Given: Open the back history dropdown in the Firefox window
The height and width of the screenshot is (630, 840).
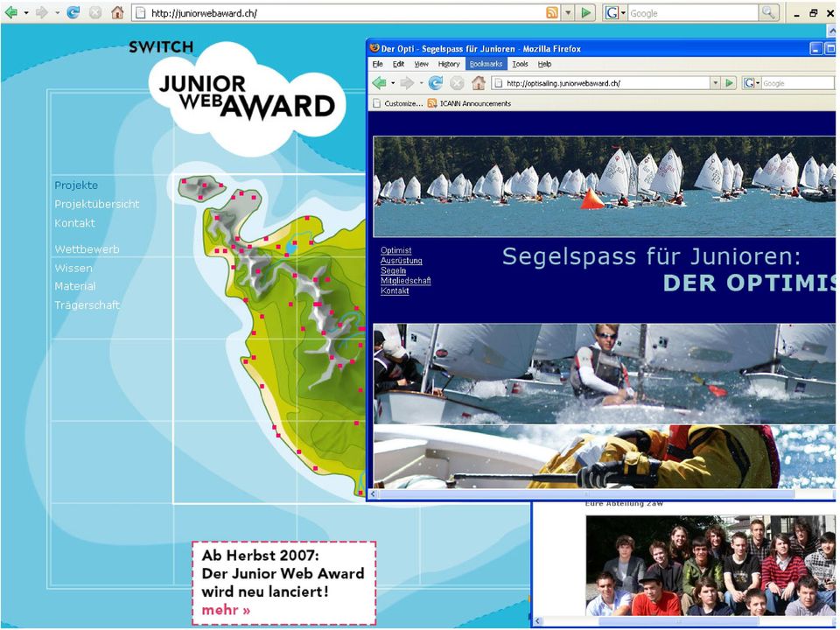Looking at the screenshot, I should point(393,83).
